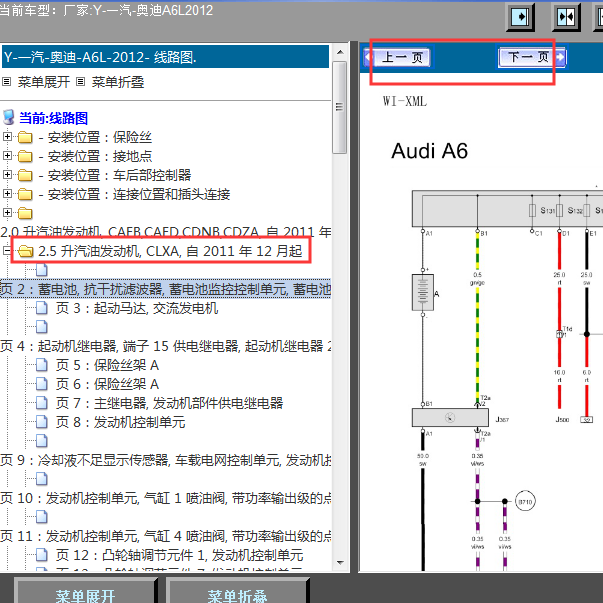603x603 pixels.
Task: Click document icon beside 页 7
Action: 42,403
